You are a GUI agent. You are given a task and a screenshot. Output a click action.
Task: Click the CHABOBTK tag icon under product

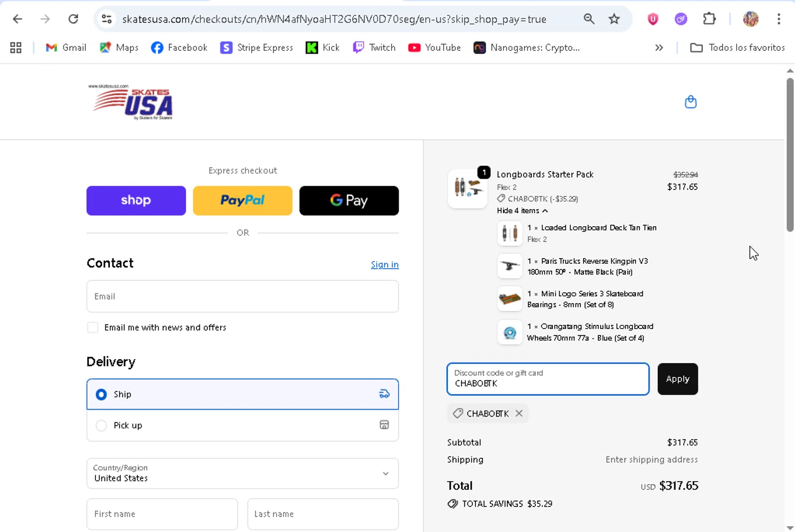coord(501,199)
